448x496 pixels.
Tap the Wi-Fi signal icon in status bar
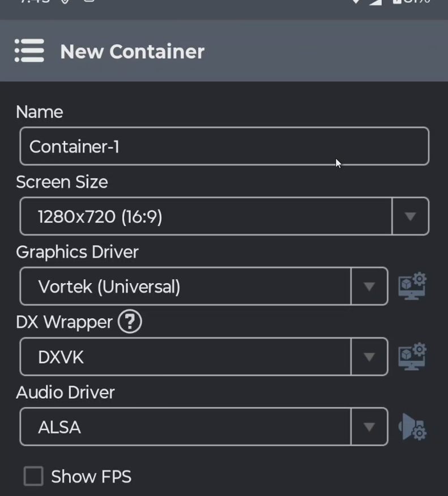[356, 2]
